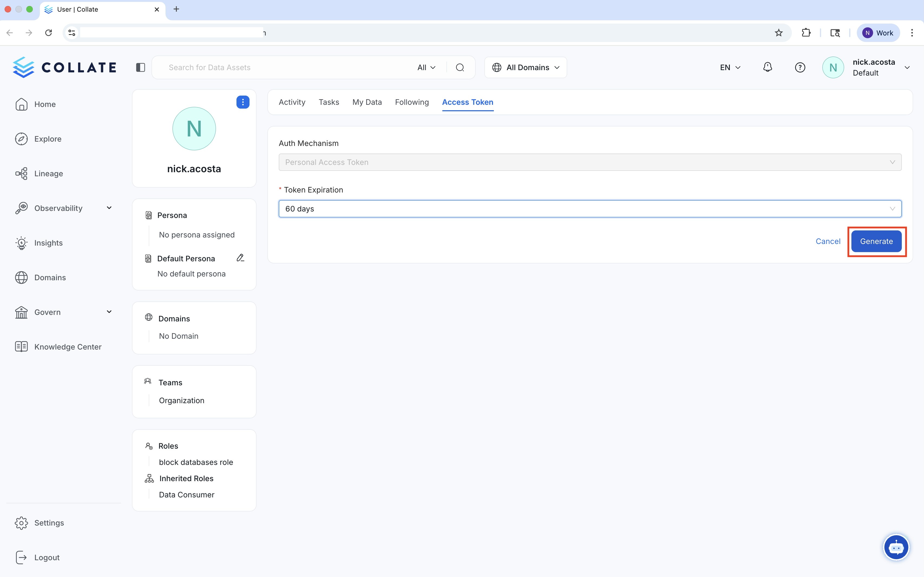Image resolution: width=924 pixels, height=577 pixels.
Task: Change language with EN dropdown
Action: 730,67
